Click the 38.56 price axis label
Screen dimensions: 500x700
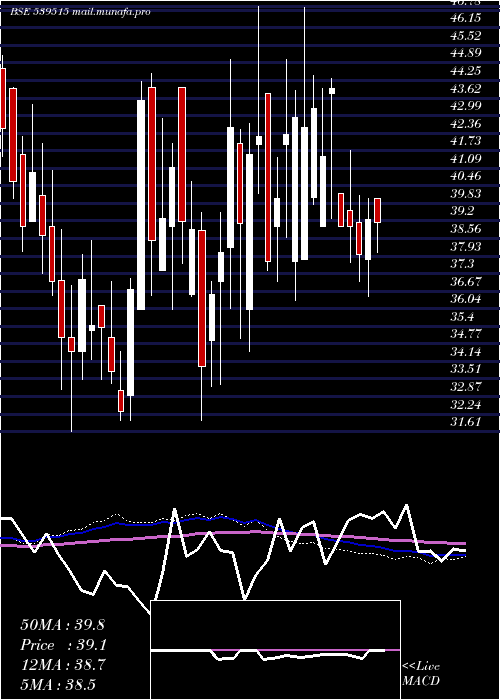466,229
